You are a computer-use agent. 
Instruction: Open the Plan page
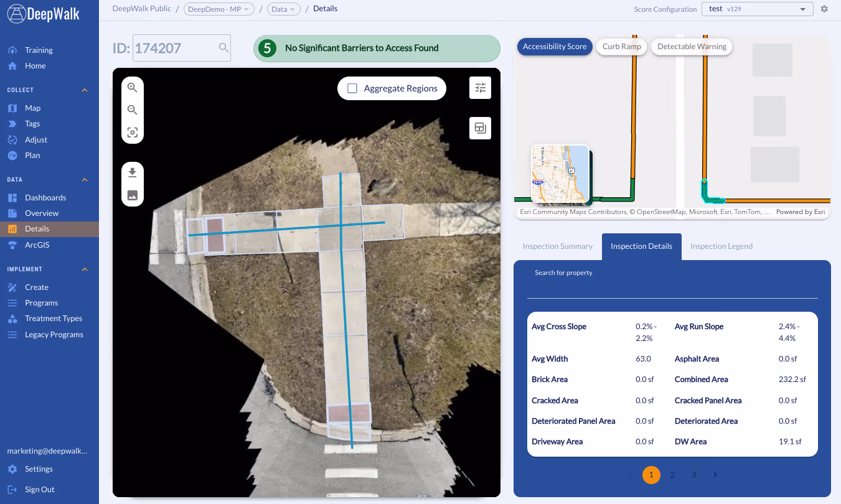tap(32, 155)
